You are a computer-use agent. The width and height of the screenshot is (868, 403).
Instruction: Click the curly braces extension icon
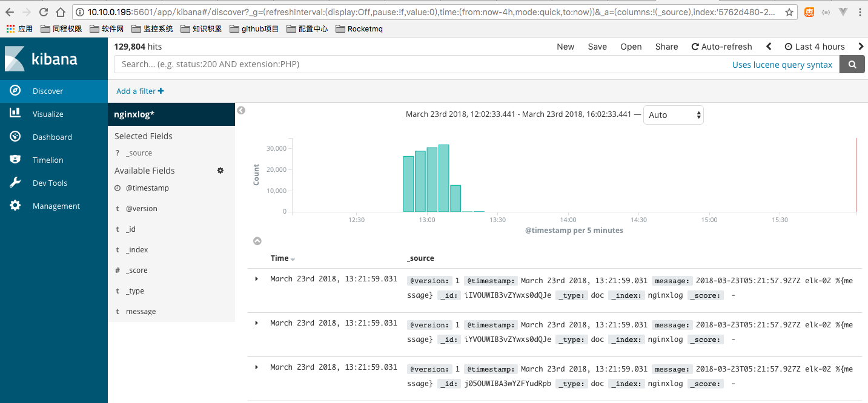(x=826, y=12)
